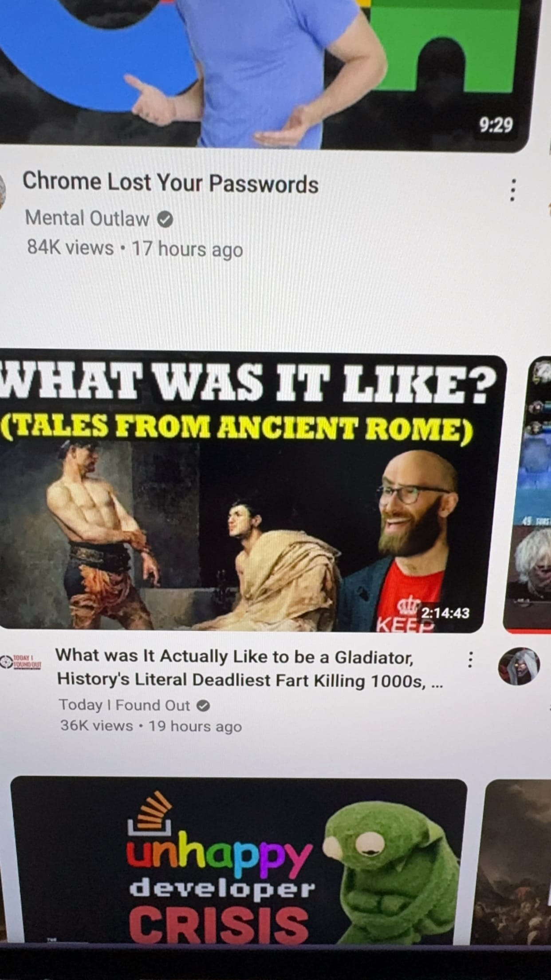
Task: Click the 2:14:43 duration badge
Action: pos(445,613)
